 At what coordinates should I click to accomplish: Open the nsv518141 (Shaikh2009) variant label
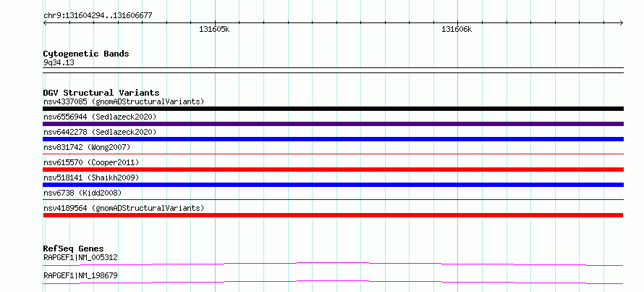(91, 178)
